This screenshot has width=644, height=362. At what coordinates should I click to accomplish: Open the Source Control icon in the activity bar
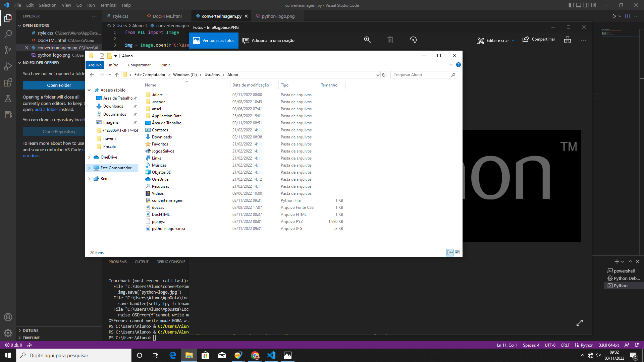pos(8,50)
